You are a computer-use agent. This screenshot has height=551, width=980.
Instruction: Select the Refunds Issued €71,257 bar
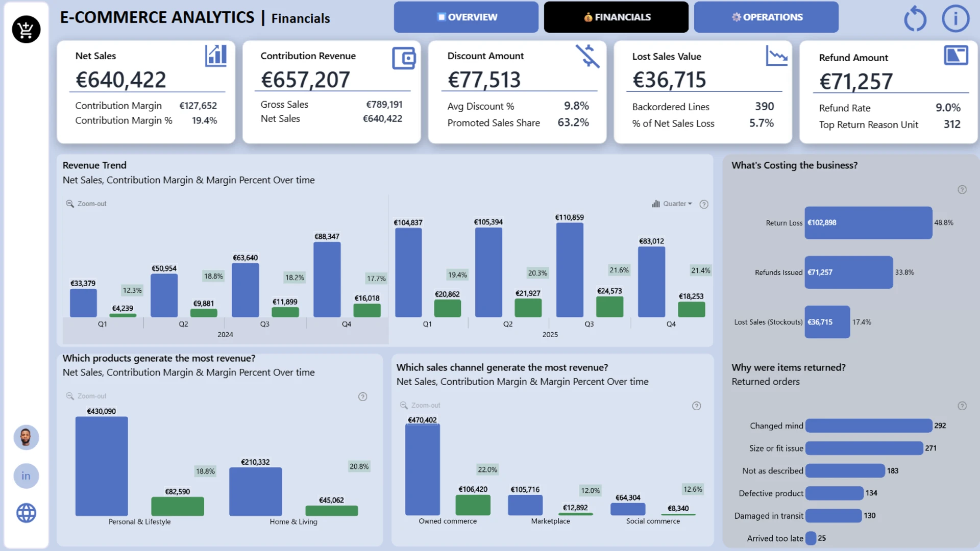point(849,272)
